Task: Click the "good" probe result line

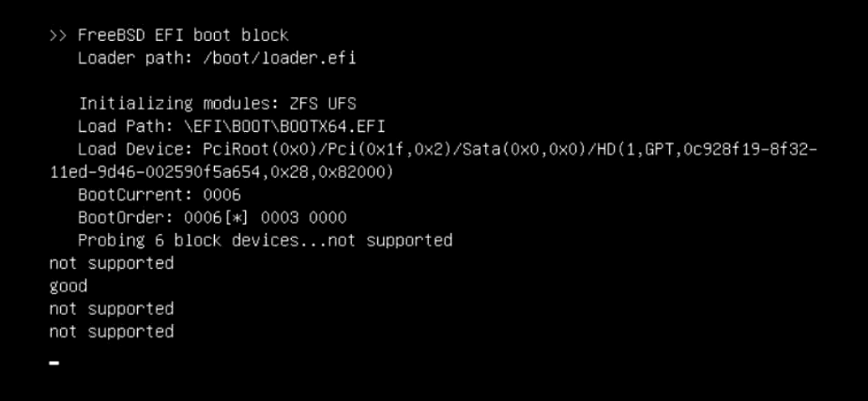Action: tap(69, 287)
